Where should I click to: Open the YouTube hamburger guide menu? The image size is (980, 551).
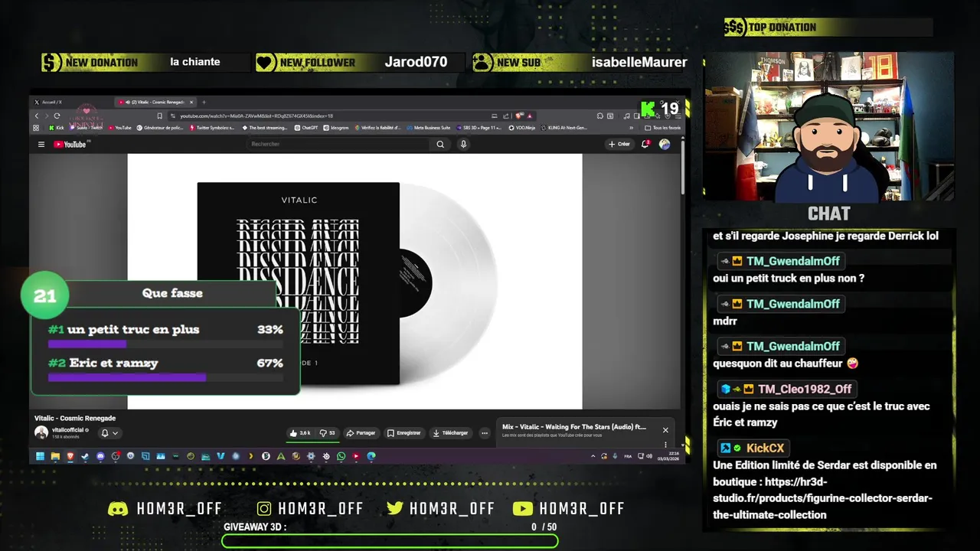point(41,144)
